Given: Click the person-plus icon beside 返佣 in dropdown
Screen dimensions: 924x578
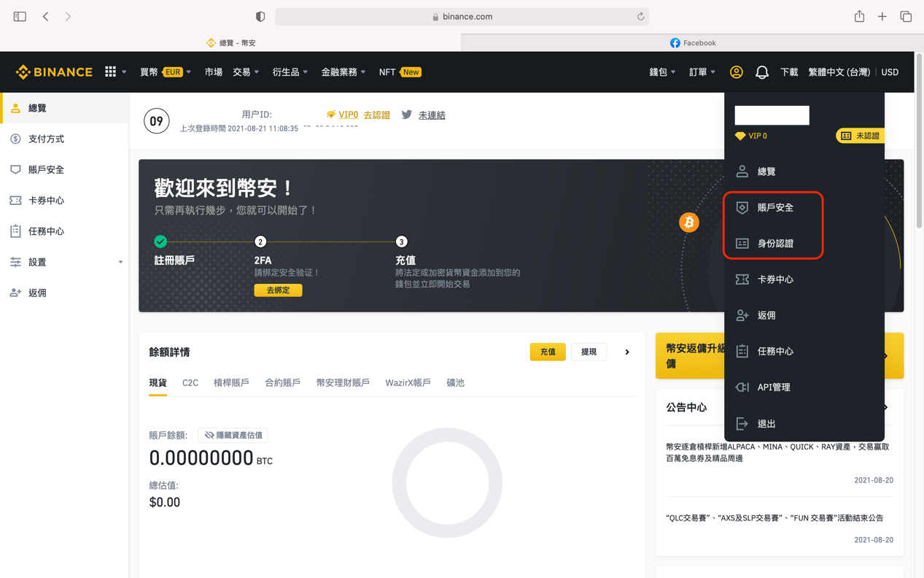Looking at the screenshot, I should pyautogui.click(x=742, y=315).
